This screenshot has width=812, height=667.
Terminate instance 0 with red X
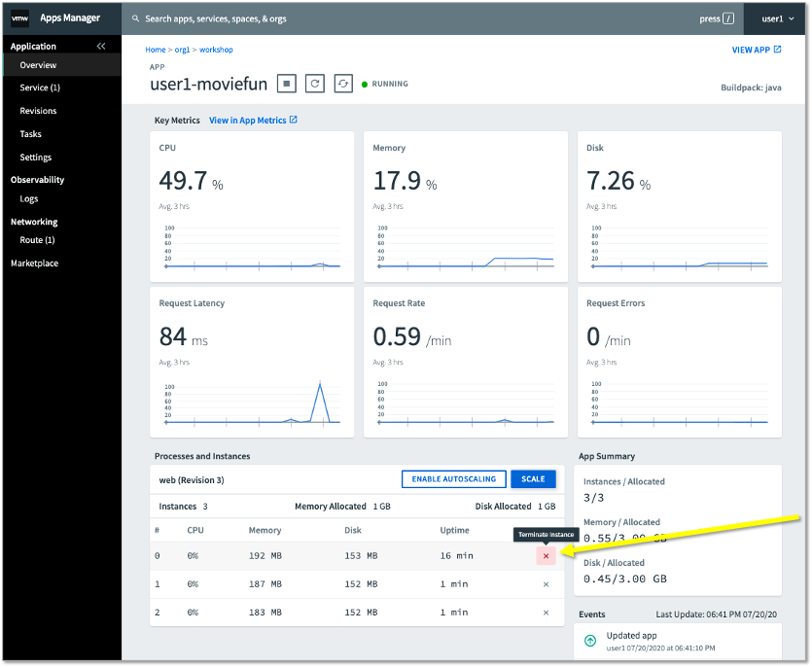click(x=546, y=555)
